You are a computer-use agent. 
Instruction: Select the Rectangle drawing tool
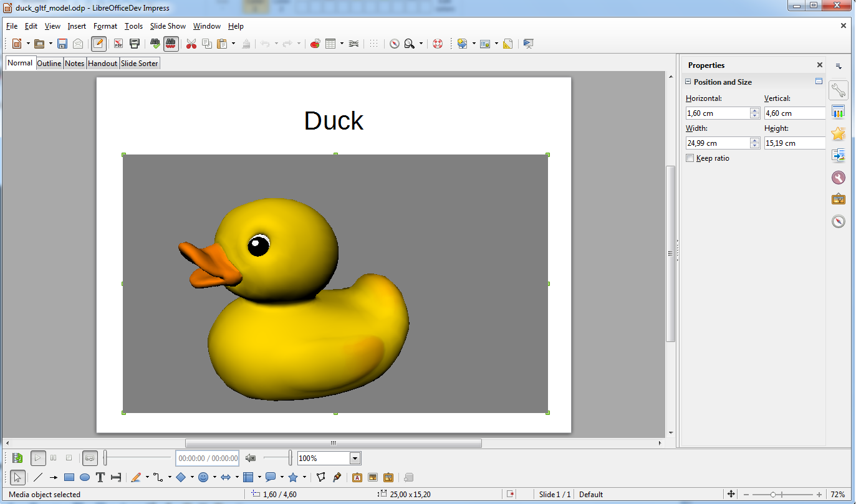coord(69,477)
